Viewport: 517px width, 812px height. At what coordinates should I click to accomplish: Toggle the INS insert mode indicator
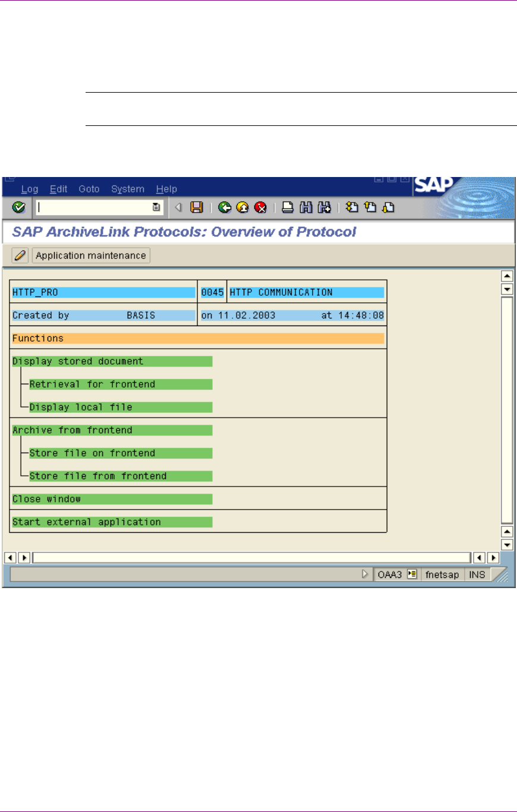[477, 575]
